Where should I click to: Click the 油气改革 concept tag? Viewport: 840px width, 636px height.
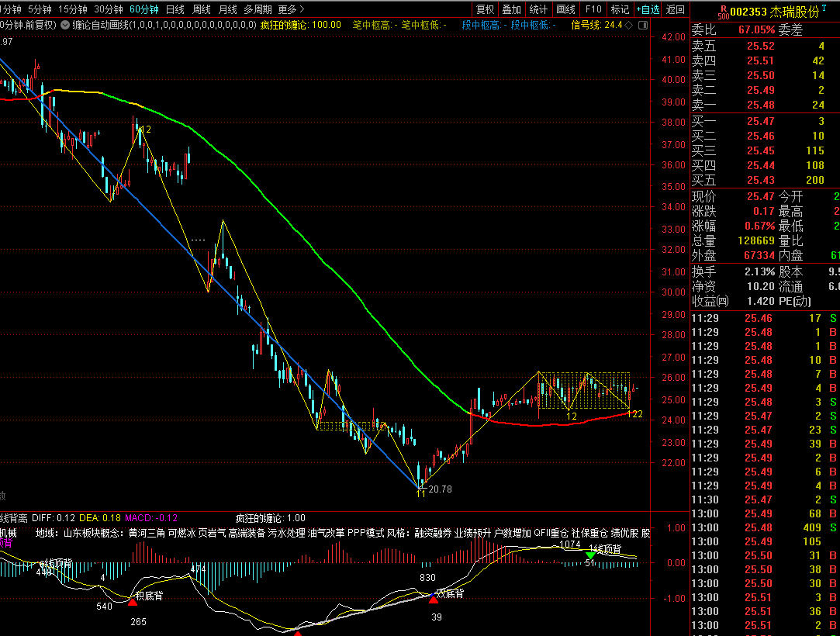327,533
